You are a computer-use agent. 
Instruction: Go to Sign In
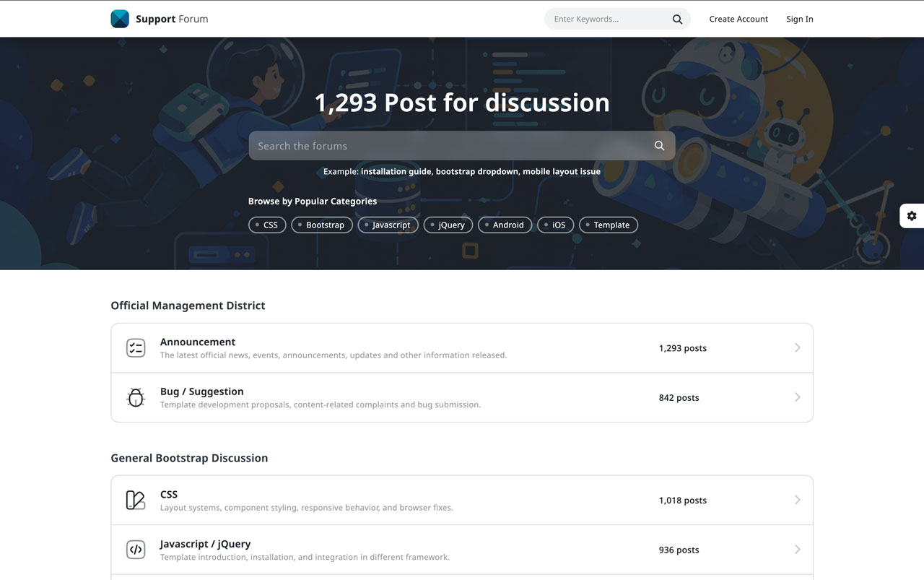[800, 20]
